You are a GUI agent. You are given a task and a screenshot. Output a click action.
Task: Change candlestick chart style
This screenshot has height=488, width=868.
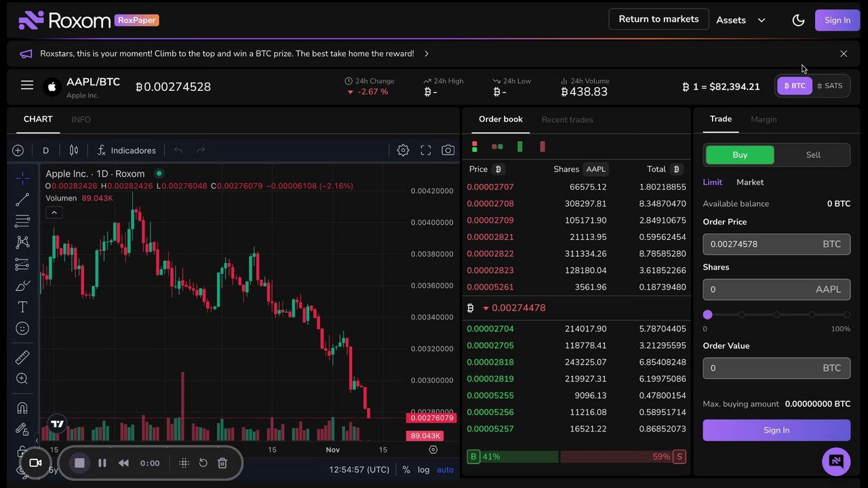pos(74,150)
